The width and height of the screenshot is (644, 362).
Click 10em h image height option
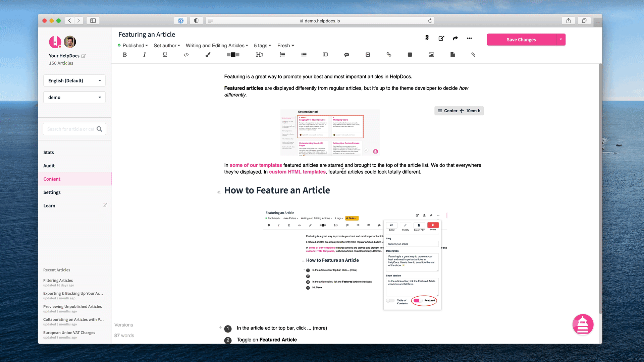pyautogui.click(x=470, y=111)
